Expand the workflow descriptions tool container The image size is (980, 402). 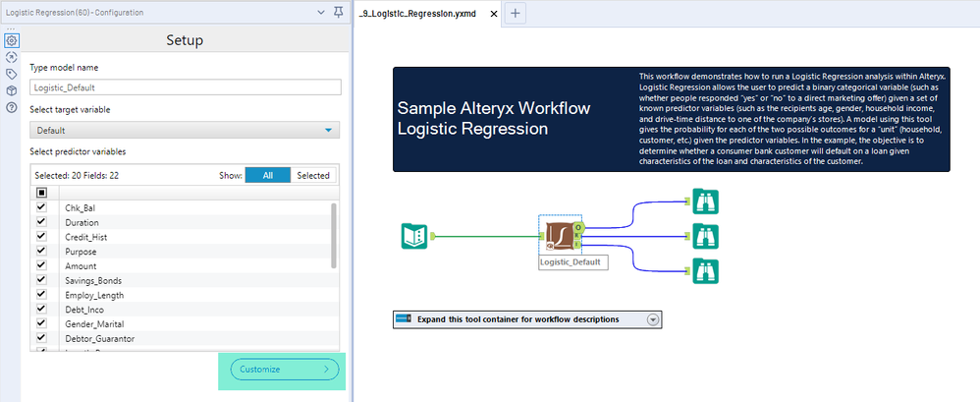[x=653, y=319]
